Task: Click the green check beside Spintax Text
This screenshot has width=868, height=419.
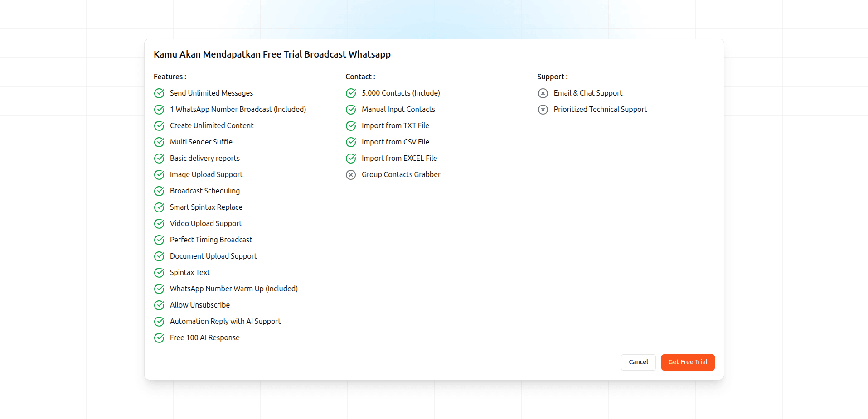Action: (x=159, y=273)
